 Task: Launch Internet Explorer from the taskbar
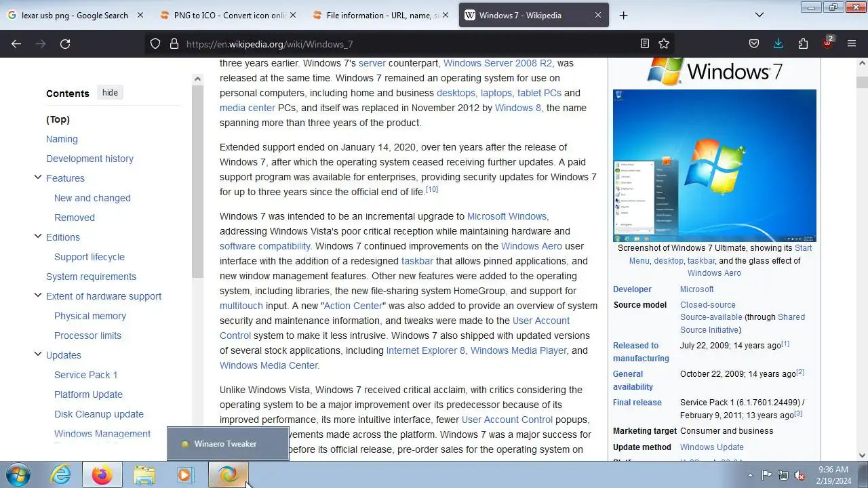[61, 475]
